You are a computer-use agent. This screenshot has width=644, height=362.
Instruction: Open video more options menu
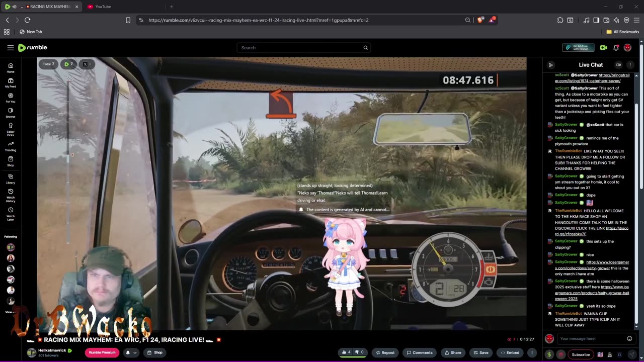(x=532, y=352)
